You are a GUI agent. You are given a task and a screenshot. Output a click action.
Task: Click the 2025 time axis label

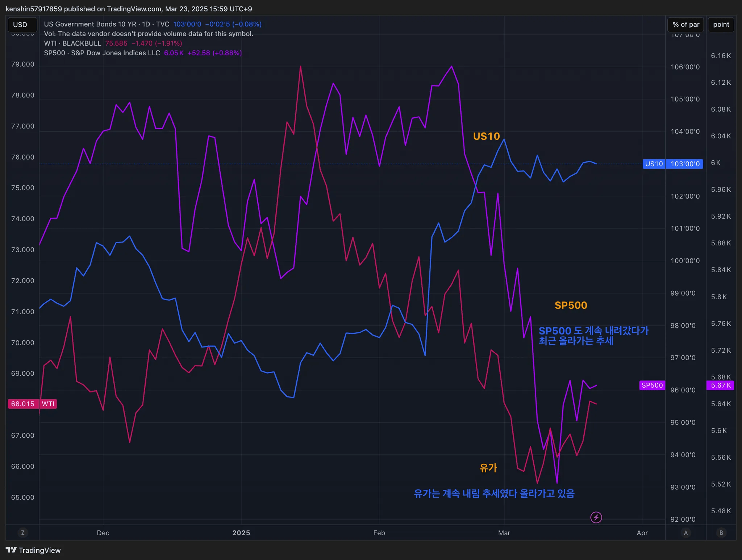coord(241,533)
